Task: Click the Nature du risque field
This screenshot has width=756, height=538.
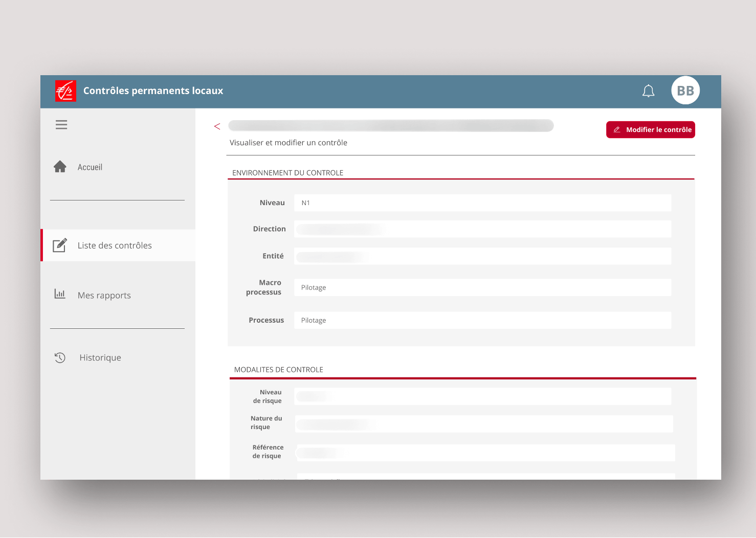Action: tap(483, 424)
